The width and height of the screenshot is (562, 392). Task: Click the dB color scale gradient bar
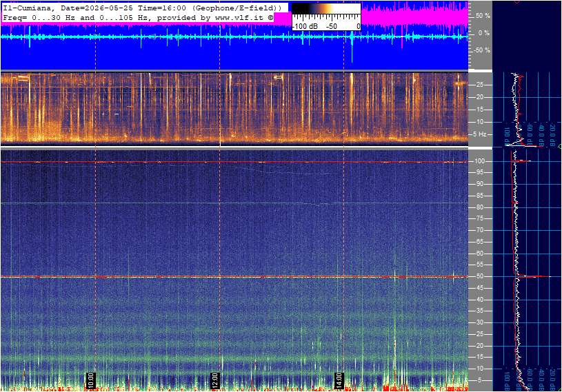pyautogui.click(x=326, y=9)
